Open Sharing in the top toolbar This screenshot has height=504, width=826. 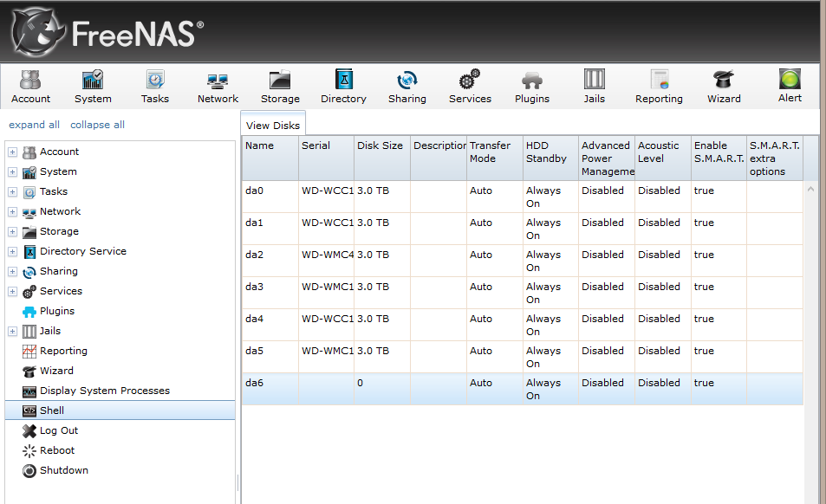point(406,87)
